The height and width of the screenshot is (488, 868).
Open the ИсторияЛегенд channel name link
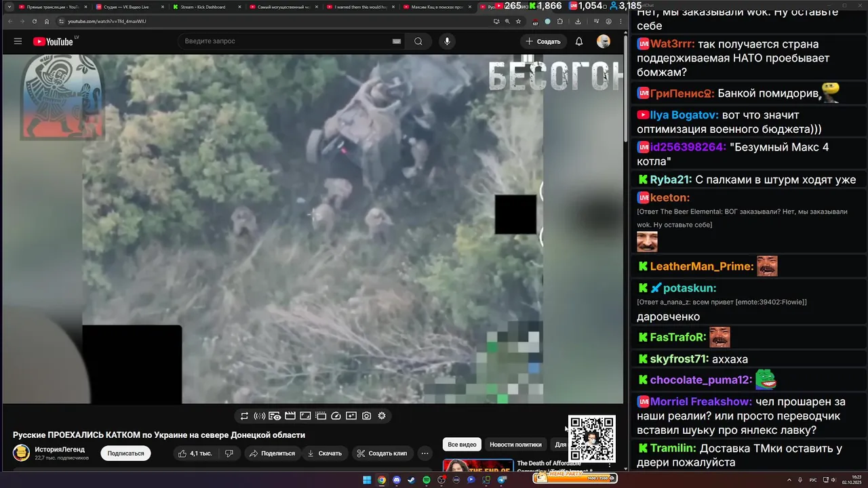pos(60,449)
